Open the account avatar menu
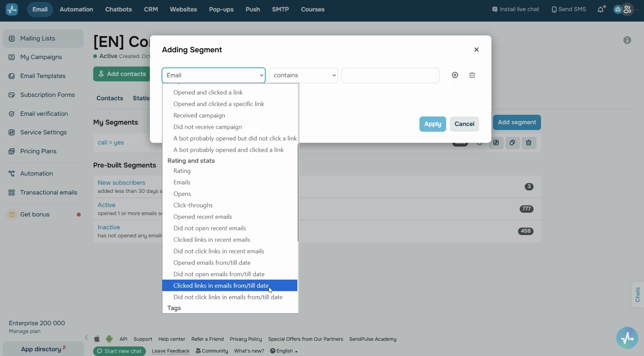The image size is (644, 356). 627,9
